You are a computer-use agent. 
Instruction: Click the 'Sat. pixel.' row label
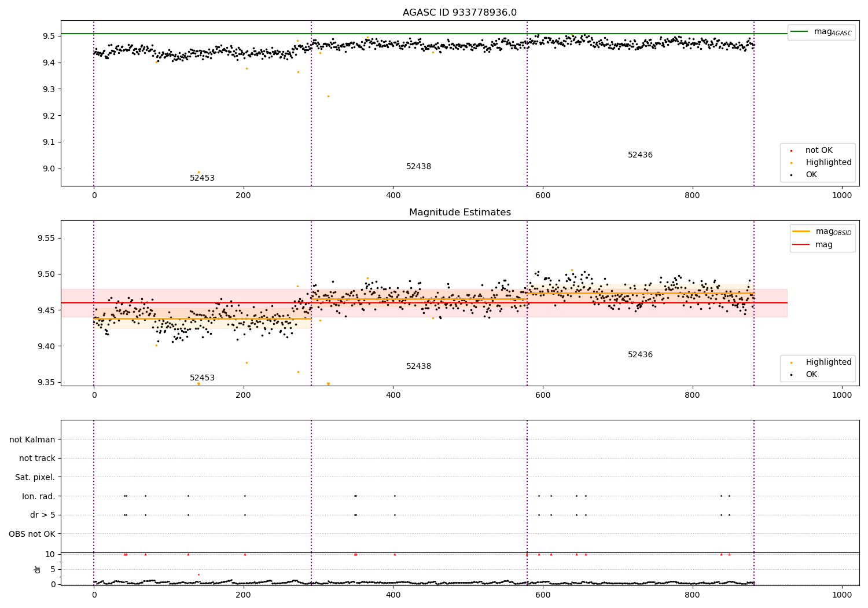click(35, 478)
